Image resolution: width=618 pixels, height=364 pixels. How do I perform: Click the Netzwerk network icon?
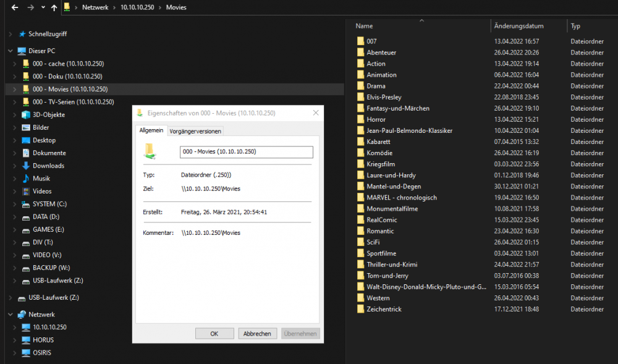[x=22, y=315]
